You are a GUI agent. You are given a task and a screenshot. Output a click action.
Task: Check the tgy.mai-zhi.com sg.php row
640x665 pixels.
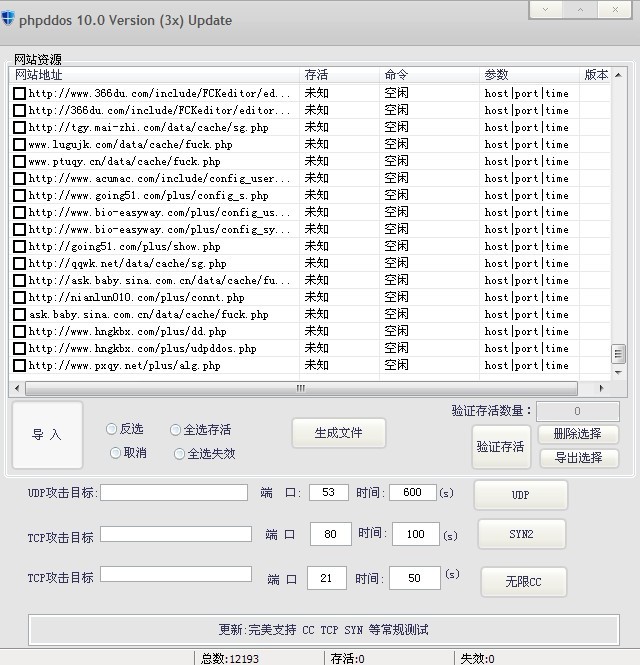19,127
